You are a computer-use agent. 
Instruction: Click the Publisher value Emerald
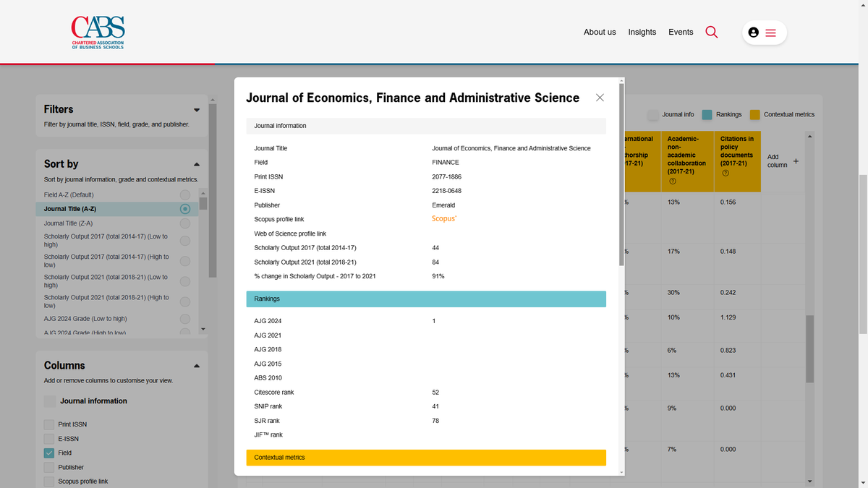443,205
